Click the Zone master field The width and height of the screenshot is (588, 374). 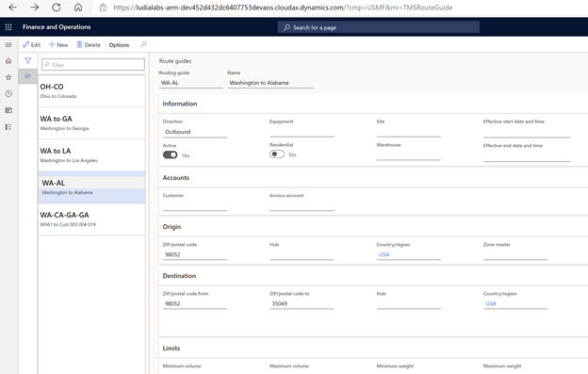tap(515, 255)
